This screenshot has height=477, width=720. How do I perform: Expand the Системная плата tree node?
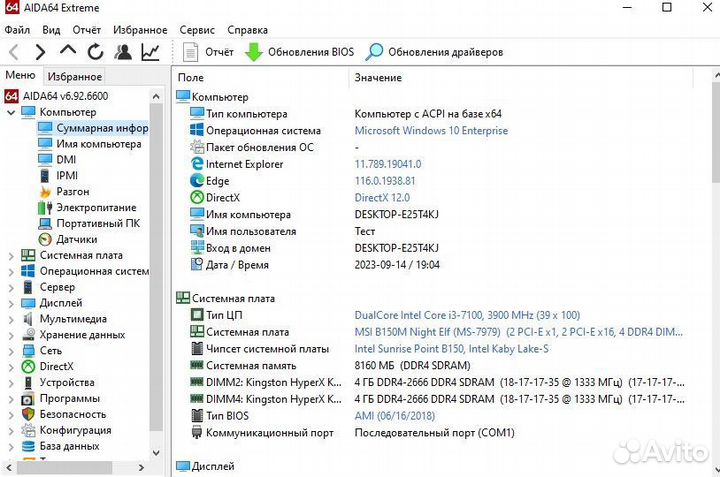[11, 256]
